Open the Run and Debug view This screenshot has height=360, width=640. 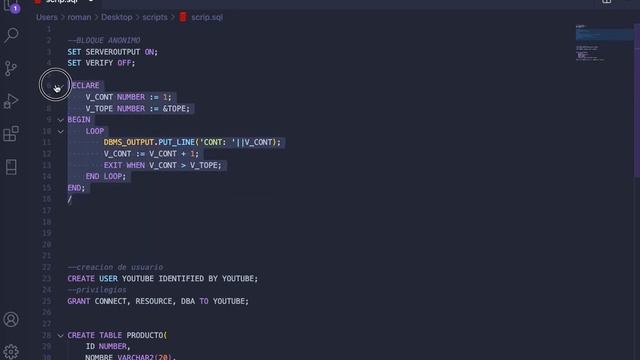point(11,101)
